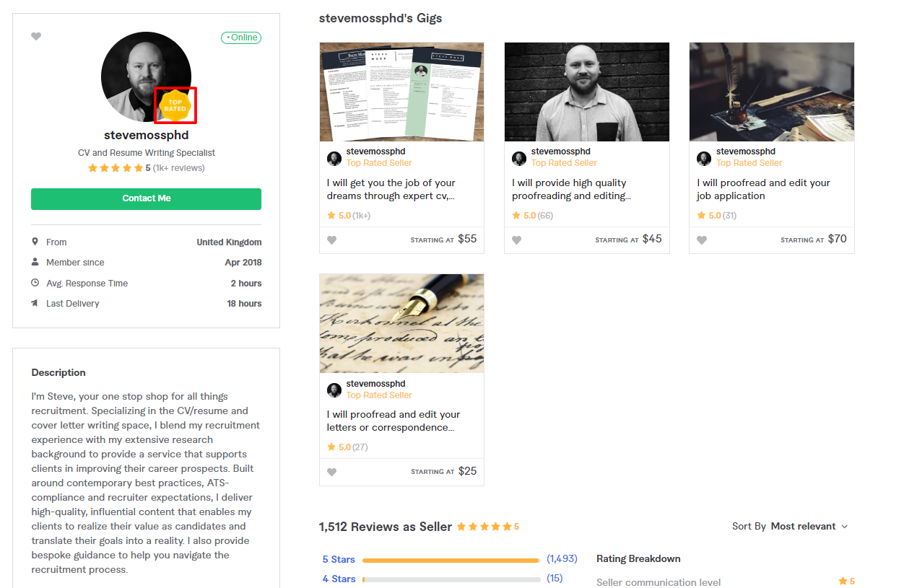Toggle heart on the $55 CV gig
The width and height of the screenshot is (917, 588).
point(332,240)
